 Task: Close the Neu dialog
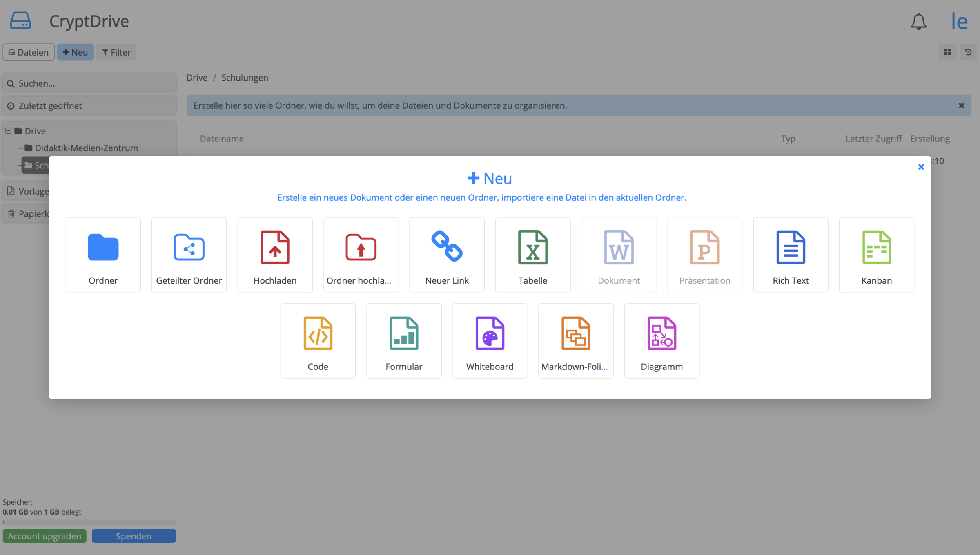coord(921,167)
